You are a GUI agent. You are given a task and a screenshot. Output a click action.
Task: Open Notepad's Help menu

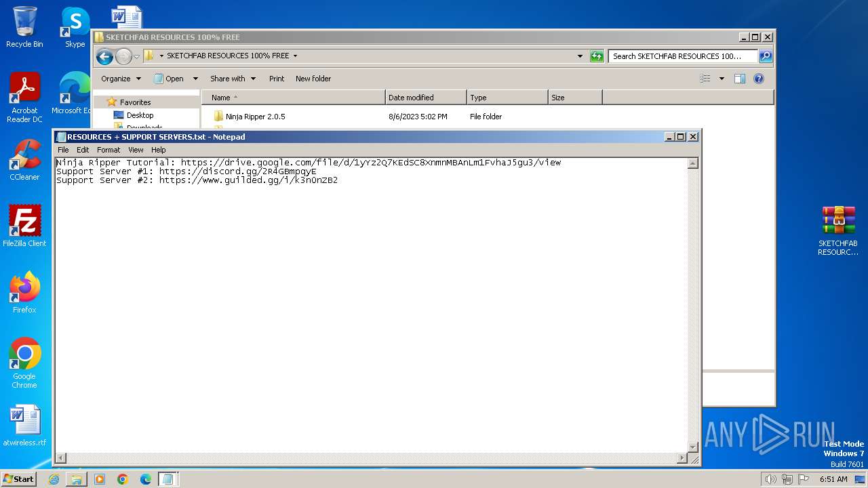(158, 150)
